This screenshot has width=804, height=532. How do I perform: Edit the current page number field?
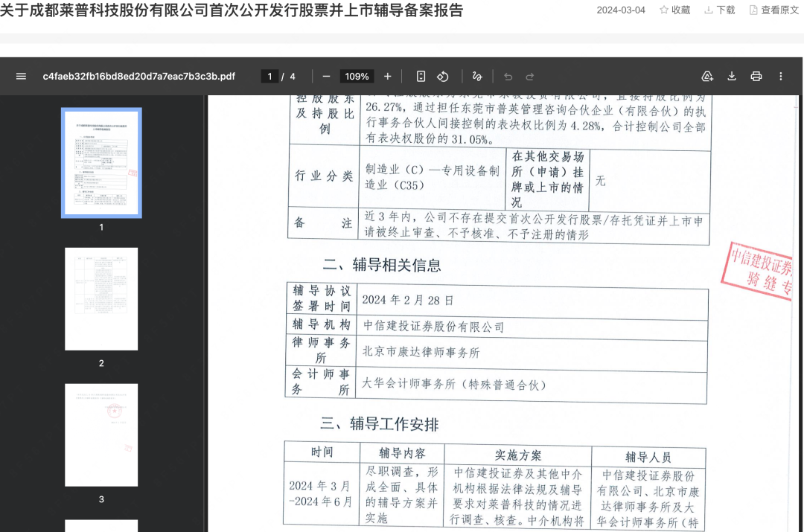pos(269,77)
